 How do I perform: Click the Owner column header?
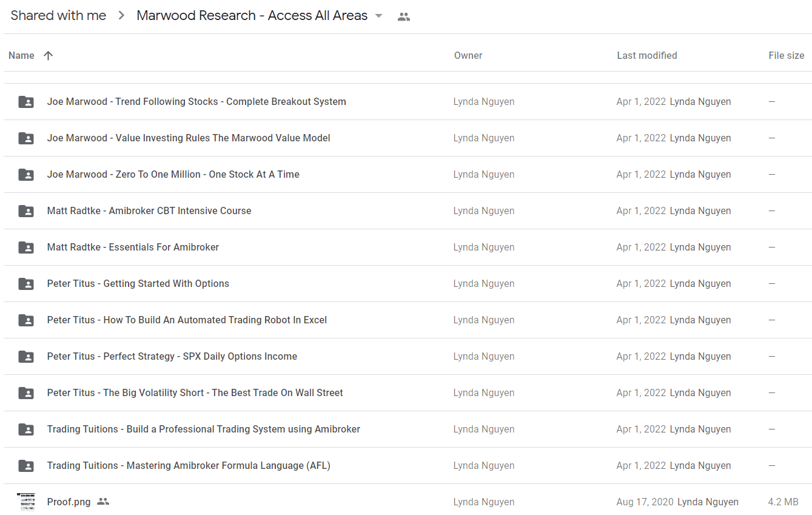click(x=468, y=55)
